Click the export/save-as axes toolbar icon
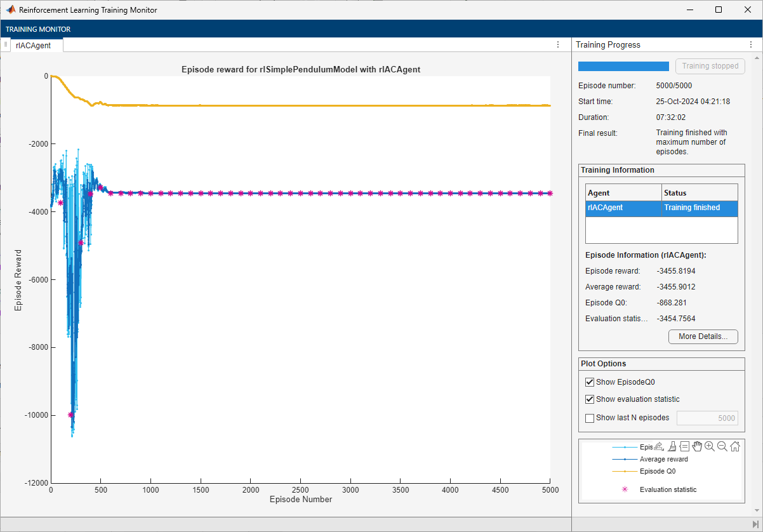 (x=659, y=446)
